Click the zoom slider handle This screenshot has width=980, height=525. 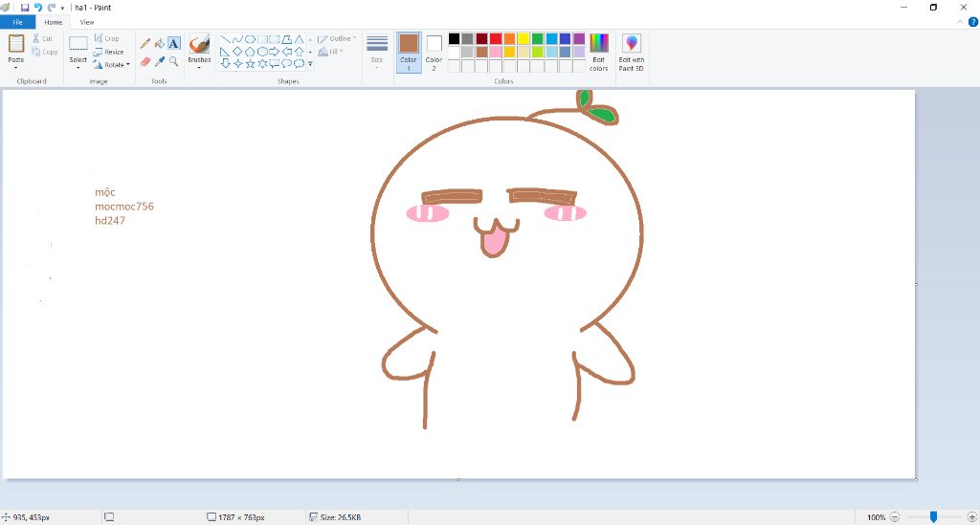coord(933,517)
